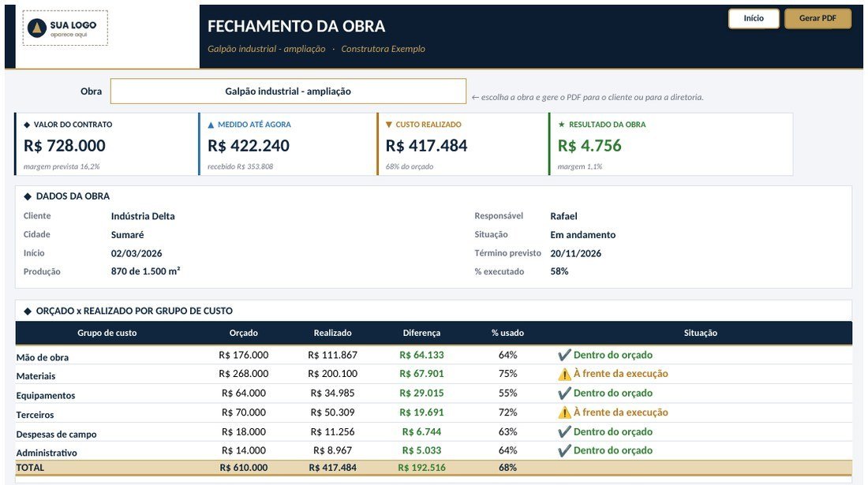Click the warning icon in Terceiros row
The image size is (868, 485).
[564, 412]
